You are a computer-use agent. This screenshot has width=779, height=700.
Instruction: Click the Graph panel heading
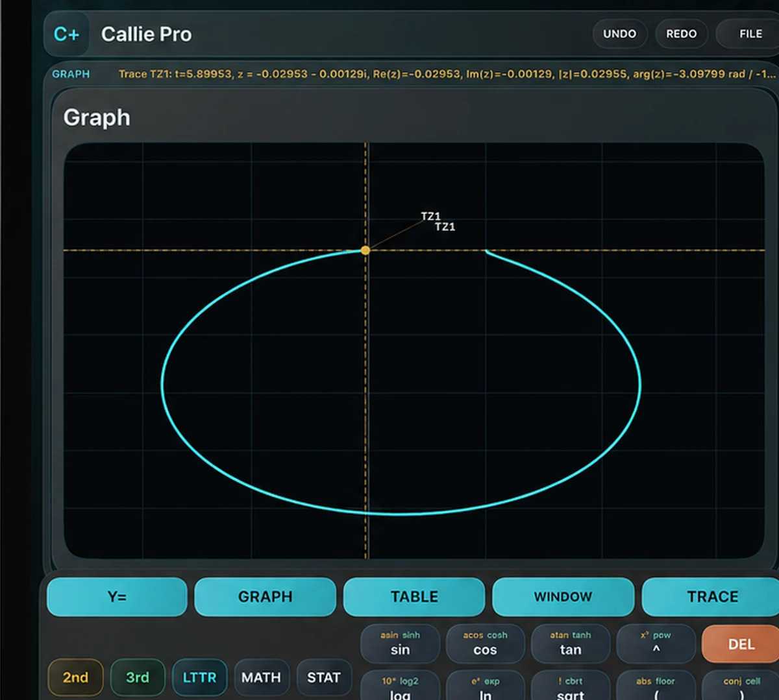97,117
